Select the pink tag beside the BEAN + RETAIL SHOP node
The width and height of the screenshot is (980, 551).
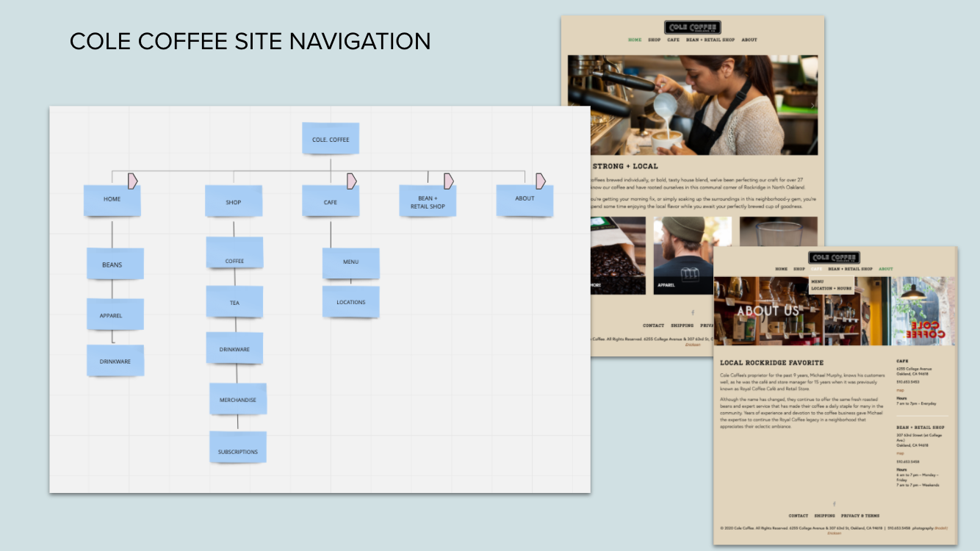[449, 181]
